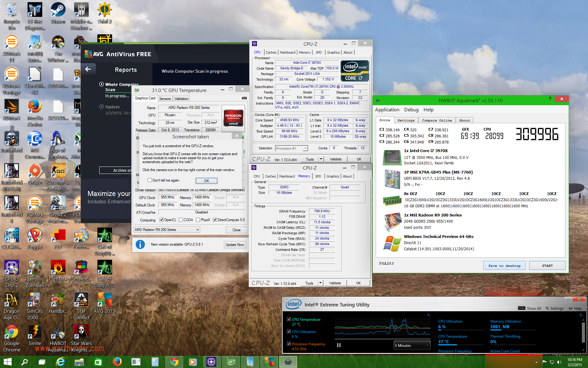This screenshot has width=588, height=368.
Task: Click the Archive all button in AVG
Action: tap(115, 170)
